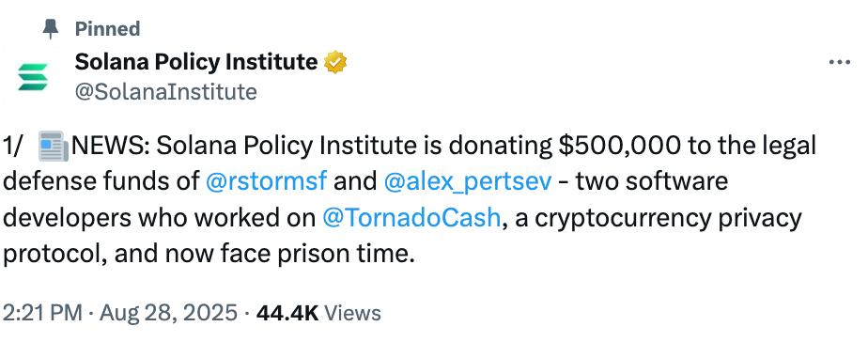Click the 1/ thread number

pos(13,147)
